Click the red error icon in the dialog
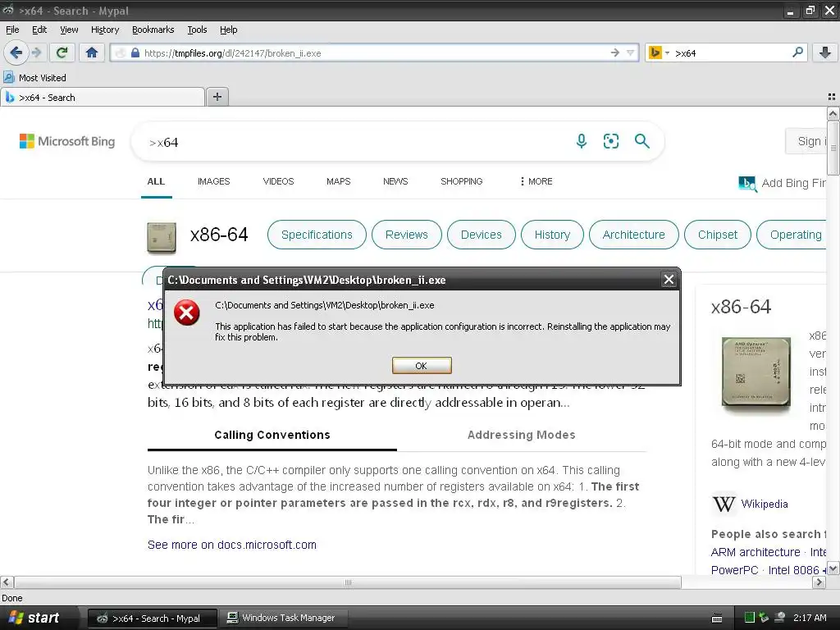 click(187, 313)
